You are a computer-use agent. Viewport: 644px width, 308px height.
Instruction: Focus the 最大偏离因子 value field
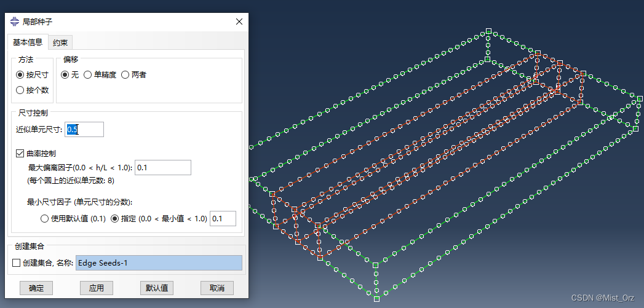coord(163,168)
